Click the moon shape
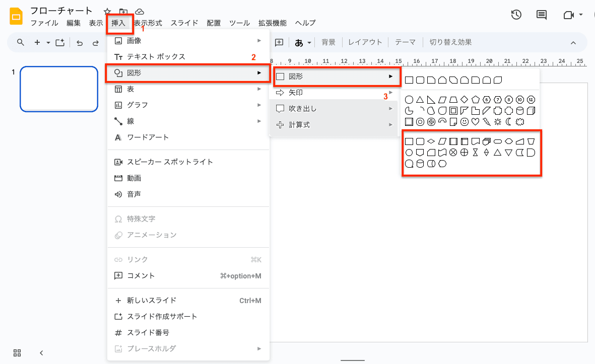 click(508, 121)
